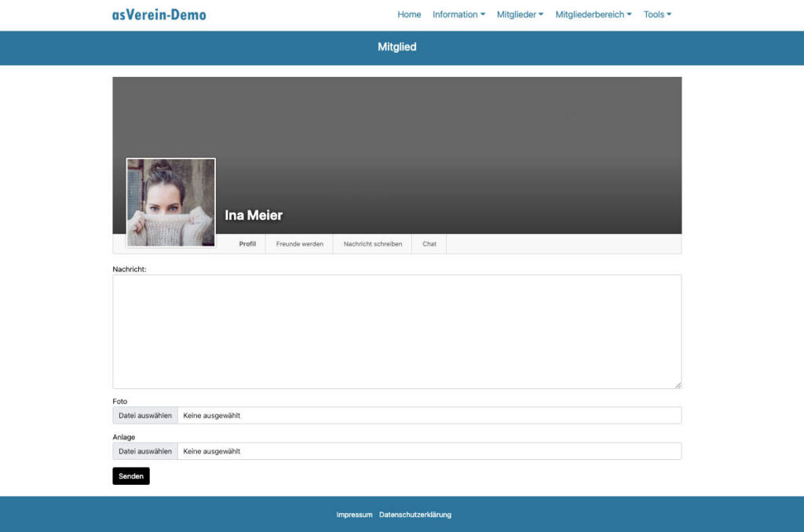Click the asVerein-Demo site logo
Screen dimensions: 804x532
[159, 14]
